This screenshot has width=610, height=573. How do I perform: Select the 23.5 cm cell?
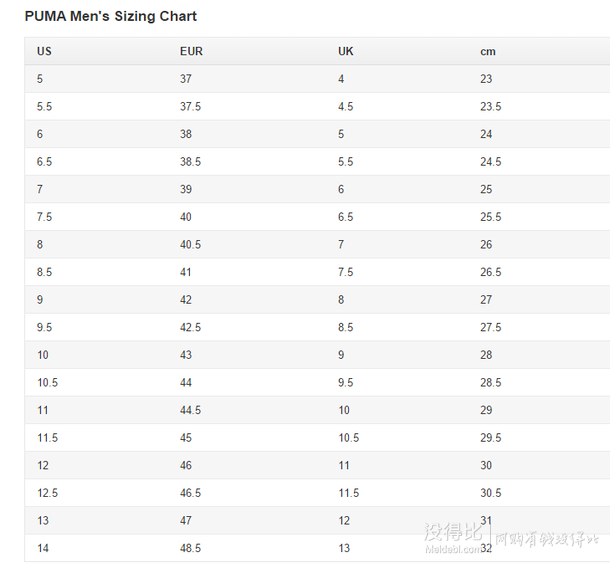(x=491, y=107)
